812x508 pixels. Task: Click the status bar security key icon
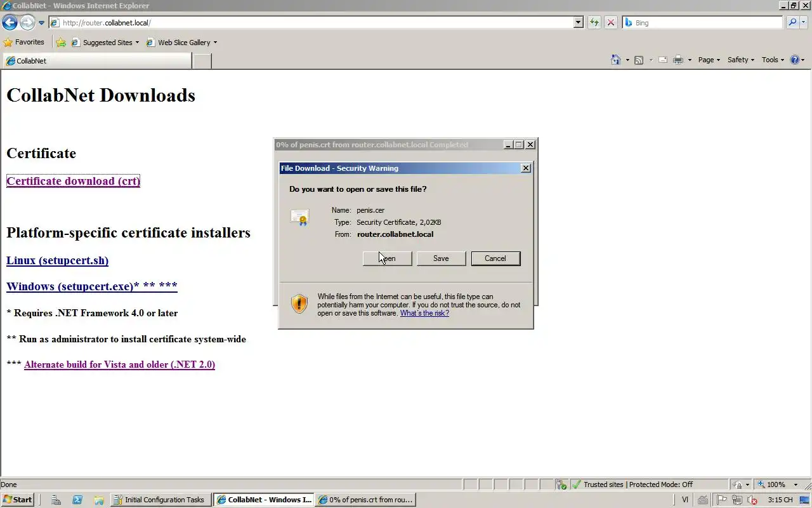[x=561, y=485]
